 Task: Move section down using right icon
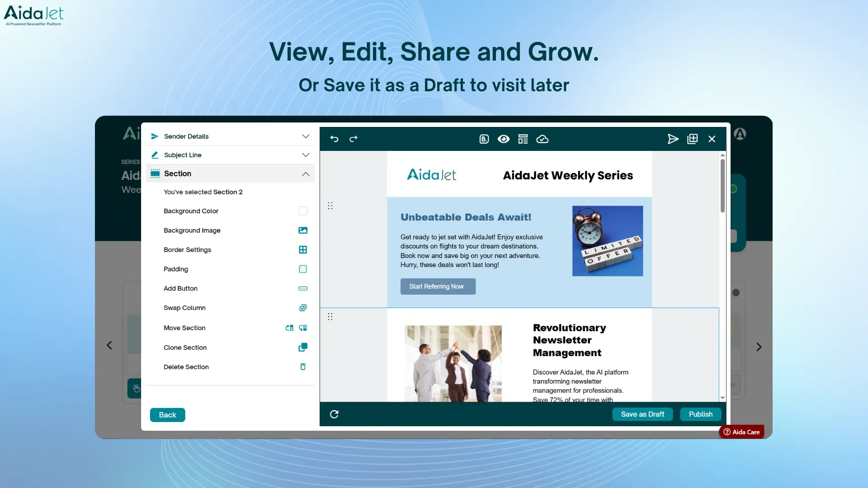pos(303,328)
